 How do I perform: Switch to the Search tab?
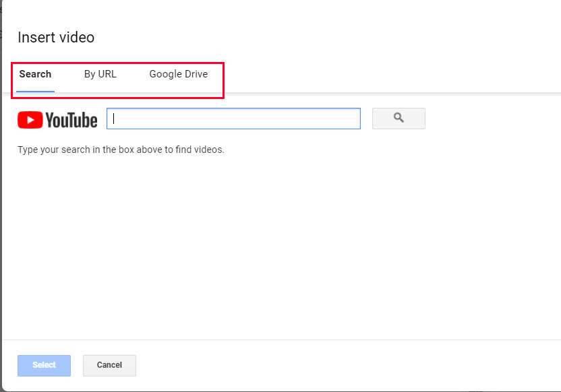35,74
